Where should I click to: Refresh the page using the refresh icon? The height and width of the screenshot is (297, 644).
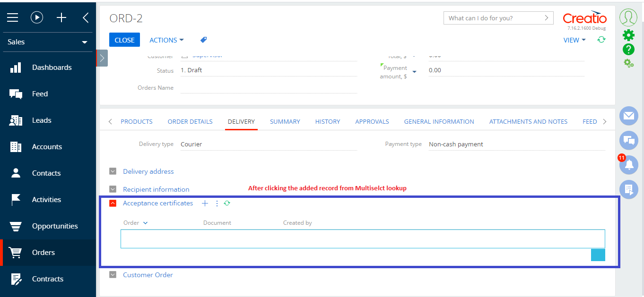tap(601, 40)
